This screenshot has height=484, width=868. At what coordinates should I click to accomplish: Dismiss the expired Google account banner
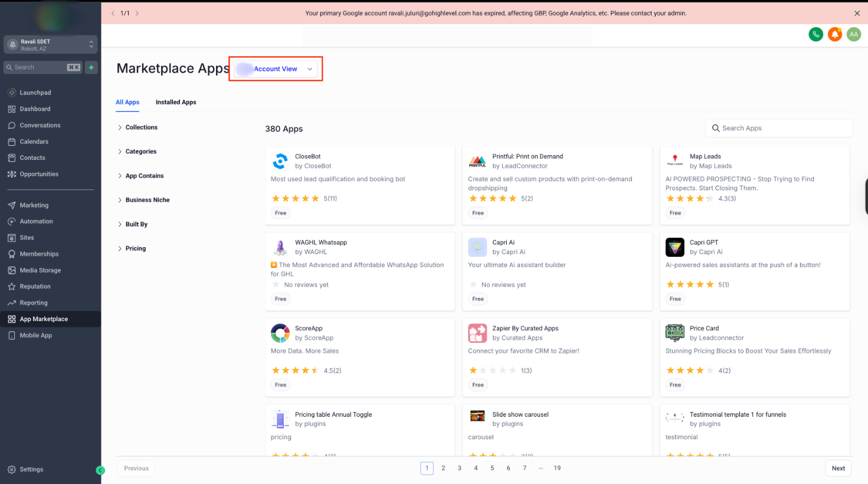tap(857, 13)
